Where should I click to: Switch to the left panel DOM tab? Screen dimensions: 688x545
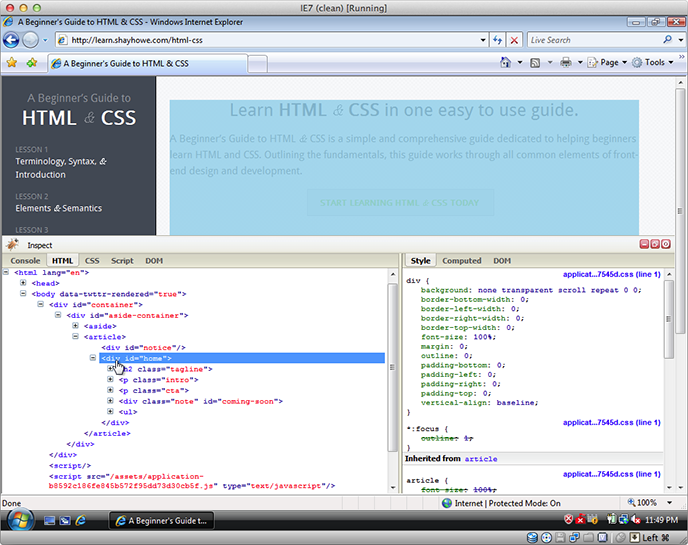[154, 261]
